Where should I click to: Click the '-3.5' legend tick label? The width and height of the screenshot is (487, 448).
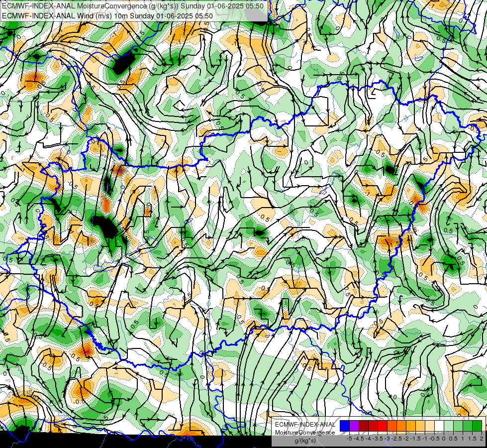pyautogui.click(x=378, y=439)
